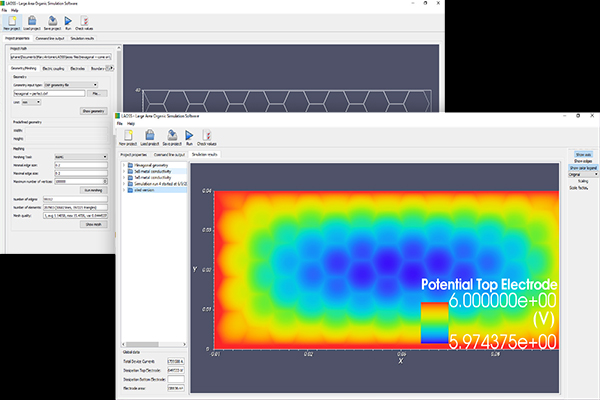Click folder icon of Hexagonal geometry result
The image size is (600, 400).
[130, 165]
